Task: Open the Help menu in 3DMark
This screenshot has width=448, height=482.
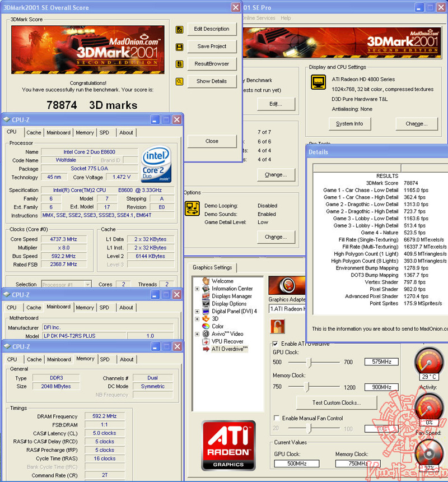Action: coord(286,18)
